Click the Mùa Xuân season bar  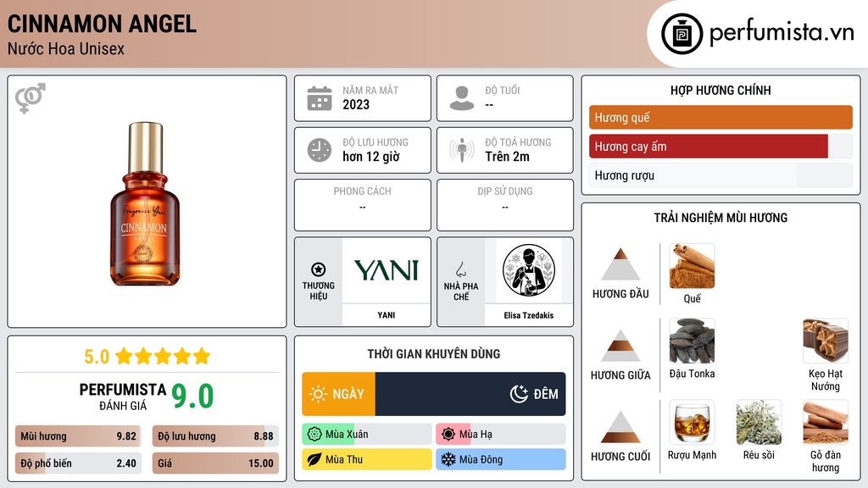click(366, 435)
